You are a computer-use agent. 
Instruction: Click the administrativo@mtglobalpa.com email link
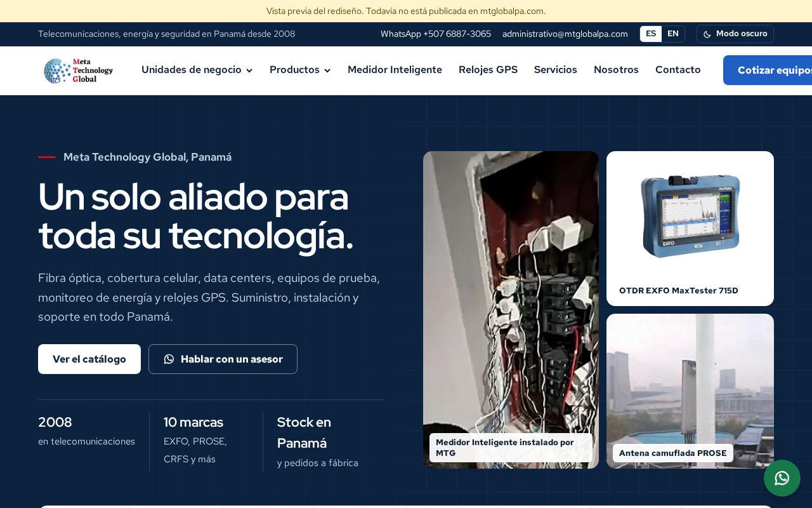(565, 34)
